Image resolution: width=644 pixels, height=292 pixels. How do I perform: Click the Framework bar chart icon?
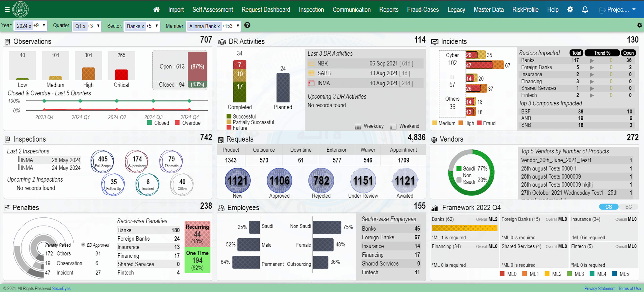tap(434, 208)
